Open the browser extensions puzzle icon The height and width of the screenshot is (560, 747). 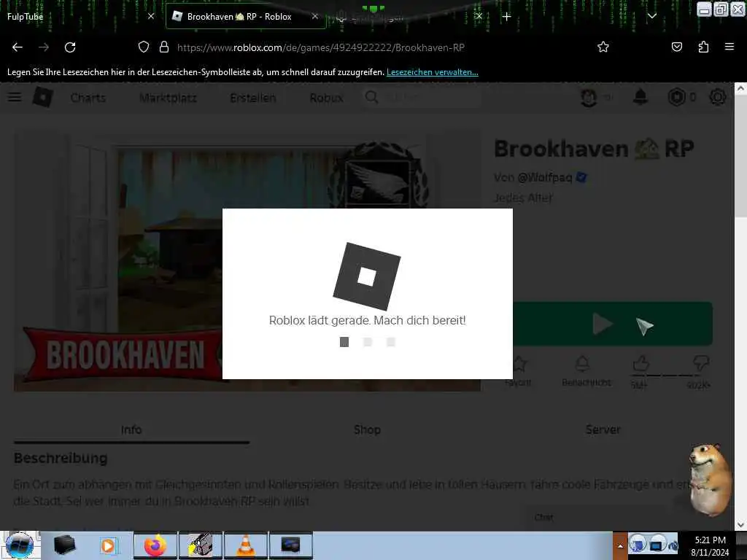703,47
